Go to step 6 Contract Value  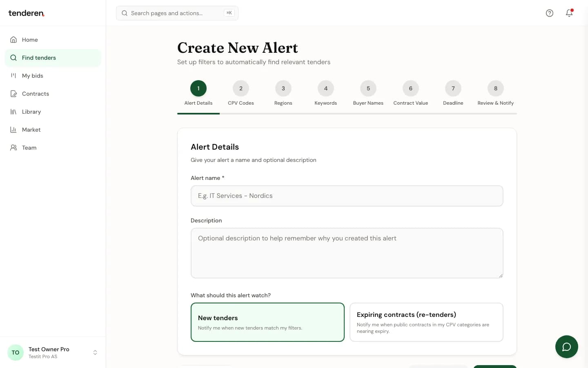(x=411, y=93)
